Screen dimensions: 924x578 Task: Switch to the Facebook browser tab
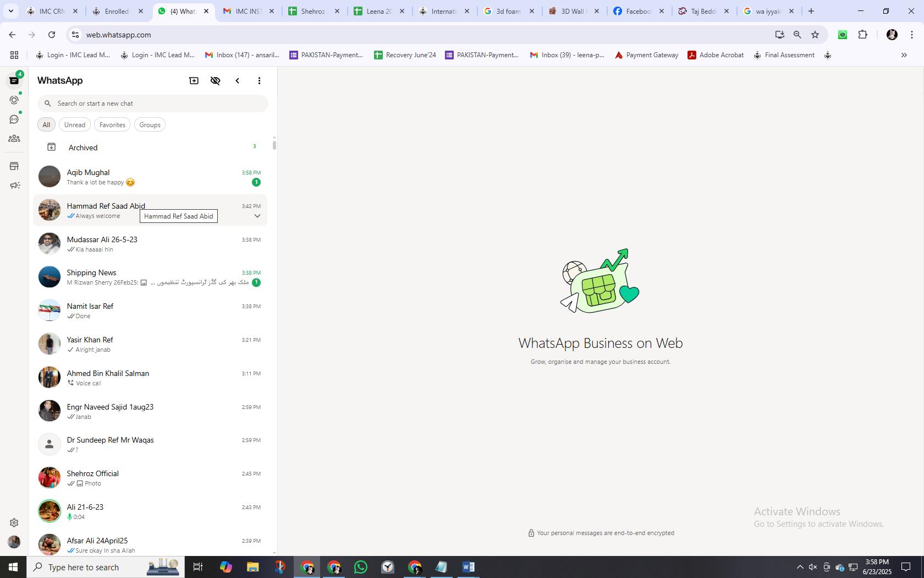click(639, 11)
